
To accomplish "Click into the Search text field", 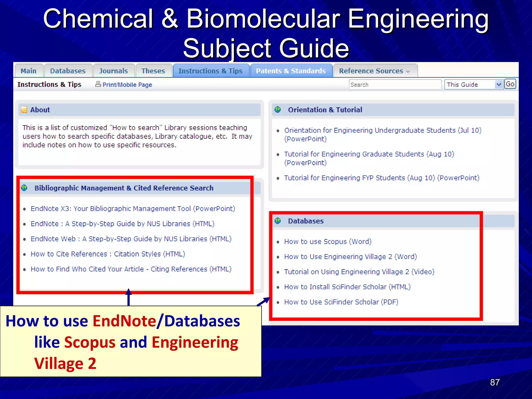I will coord(395,85).
